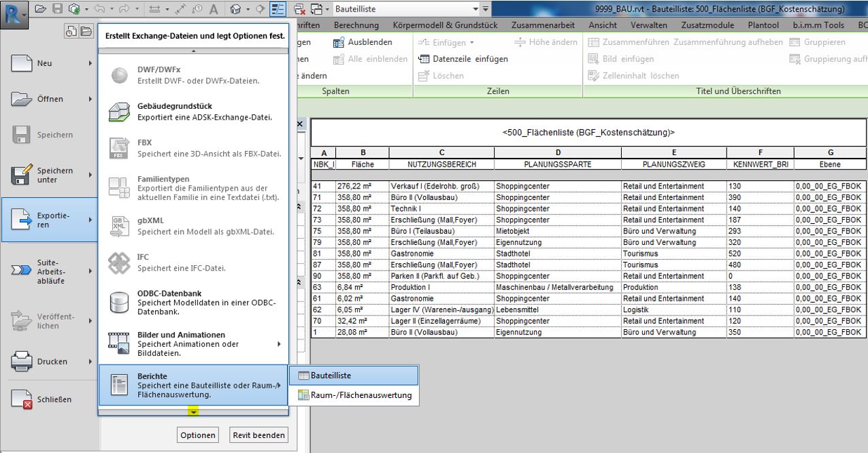Click the Schließen document icon

[22, 399]
